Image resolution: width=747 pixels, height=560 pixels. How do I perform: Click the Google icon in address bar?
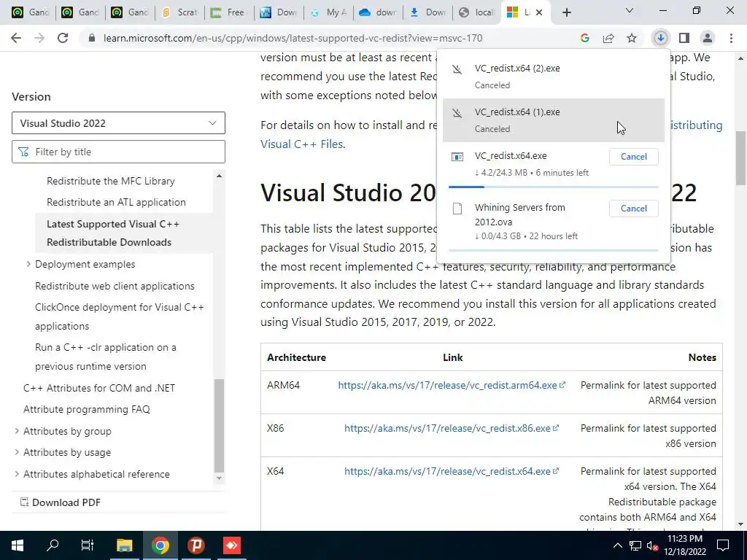(x=585, y=38)
